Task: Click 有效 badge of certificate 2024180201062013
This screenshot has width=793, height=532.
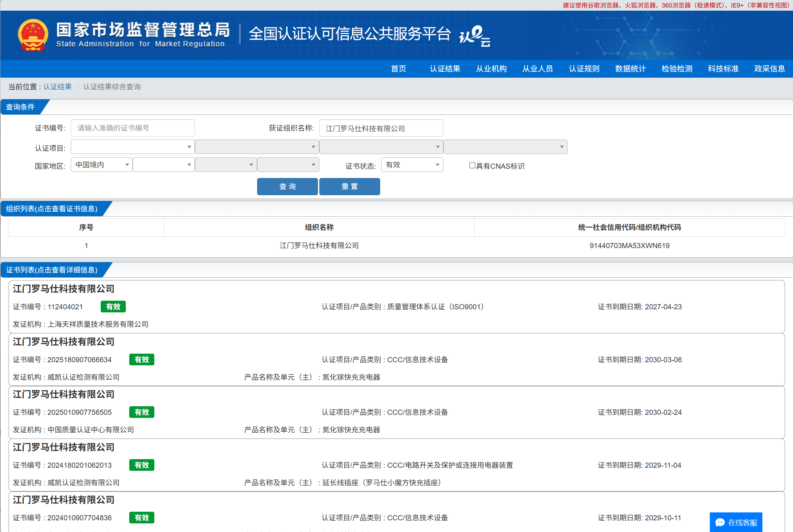Action: click(142, 465)
